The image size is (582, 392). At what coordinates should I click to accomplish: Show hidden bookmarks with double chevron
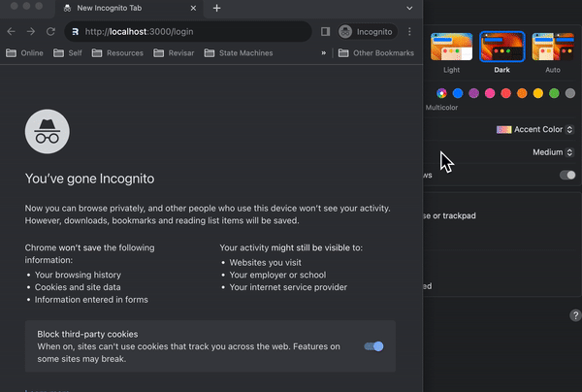(x=324, y=53)
